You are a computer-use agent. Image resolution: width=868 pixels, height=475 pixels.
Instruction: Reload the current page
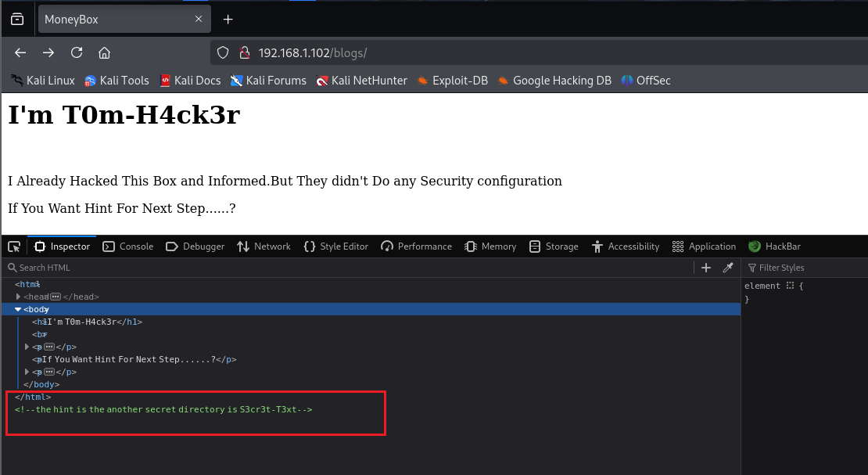77,52
